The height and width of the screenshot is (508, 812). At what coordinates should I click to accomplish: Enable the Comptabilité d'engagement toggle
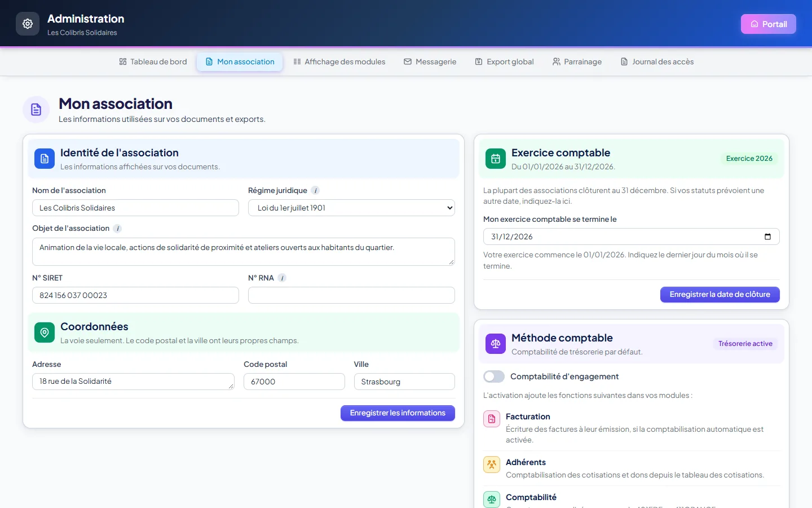(x=494, y=376)
